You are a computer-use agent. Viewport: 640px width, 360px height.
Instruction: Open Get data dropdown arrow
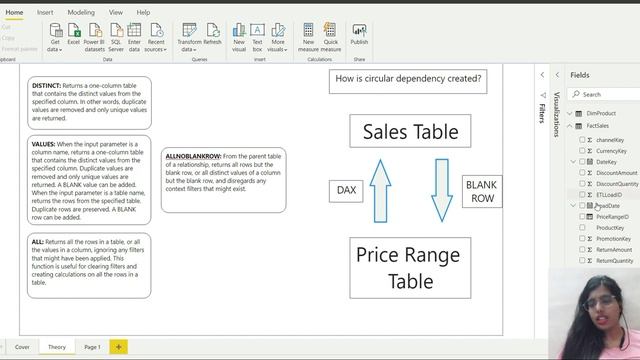coord(61,50)
